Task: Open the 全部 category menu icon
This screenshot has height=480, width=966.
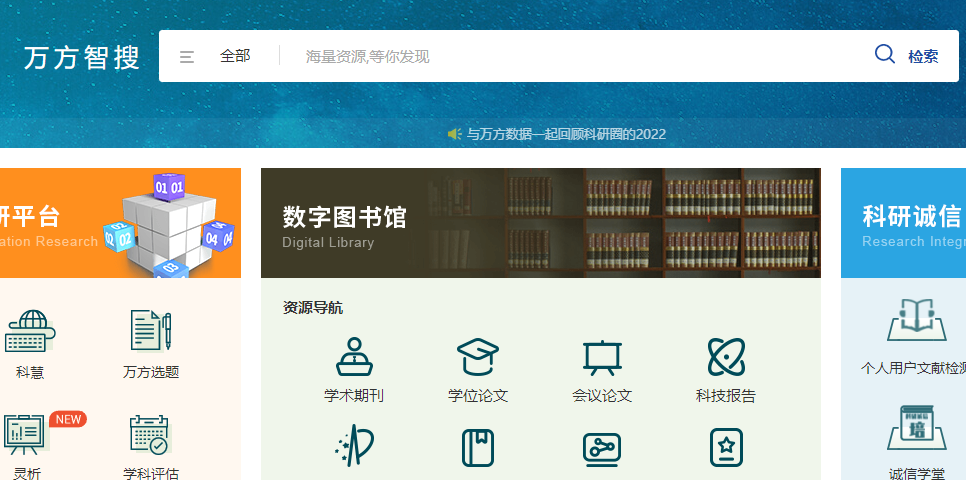Action: tap(187, 57)
